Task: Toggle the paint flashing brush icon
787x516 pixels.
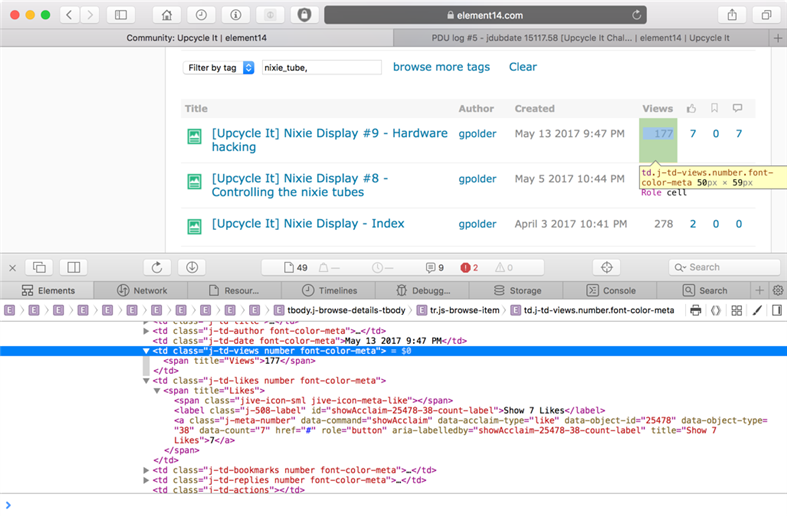Action: click(x=757, y=311)
